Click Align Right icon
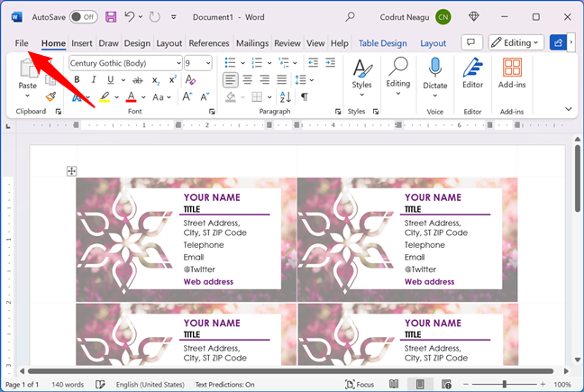This screenshot has height=392, width=584. (264, 79)
